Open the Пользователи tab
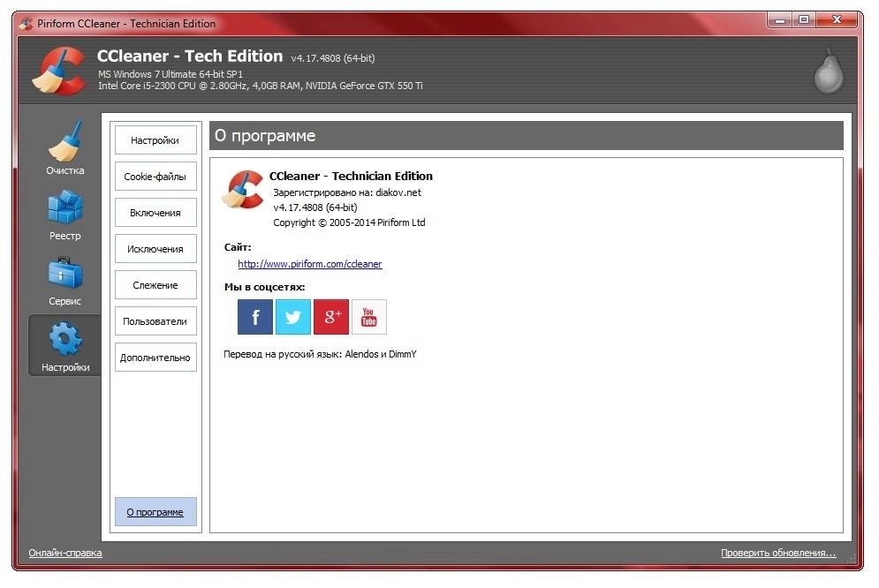The width and height of the screenshot is (879, 588). (155, 321)
